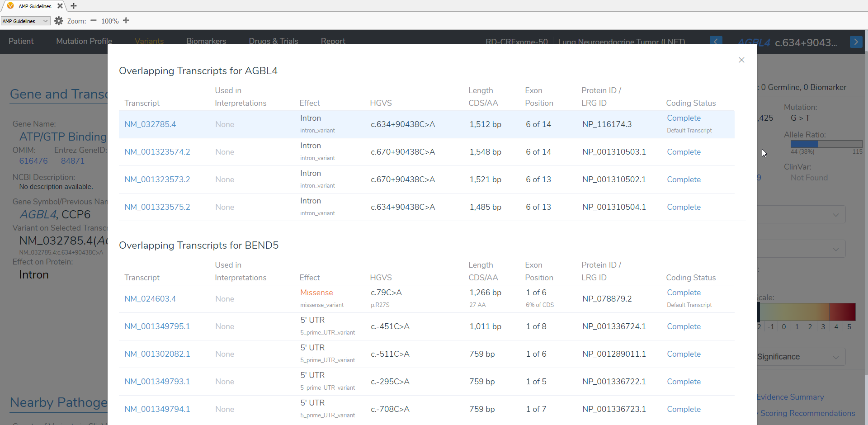868x425 pixels.
Task: Click the settings gear icon
Action: tap(59, 21)
